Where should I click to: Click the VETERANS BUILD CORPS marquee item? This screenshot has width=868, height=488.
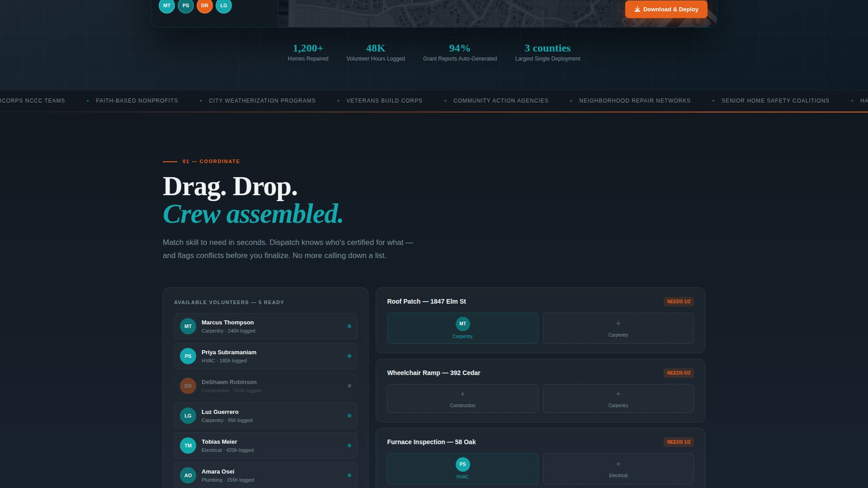384,101
